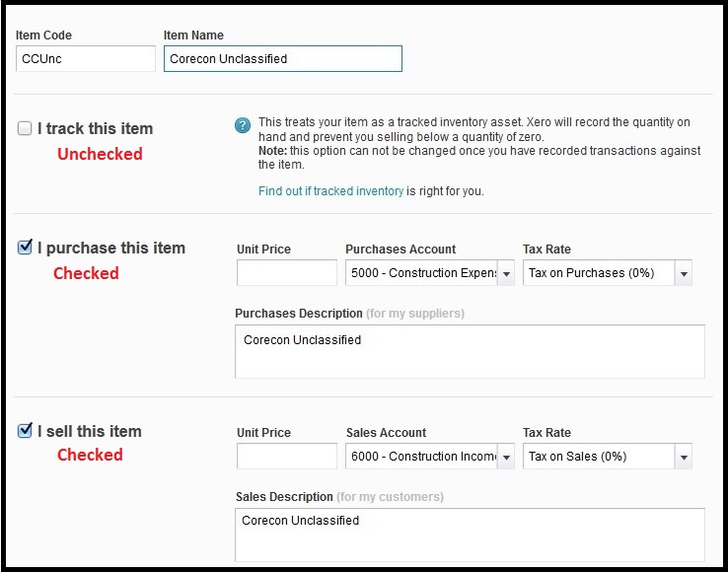728x572 pixels.
Task: Focus the Item Name field
Action: point(283,58)
